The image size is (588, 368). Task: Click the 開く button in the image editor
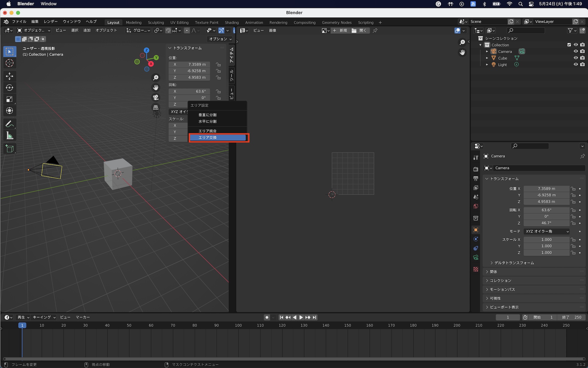pyautogui.click(x=359, y=31)
